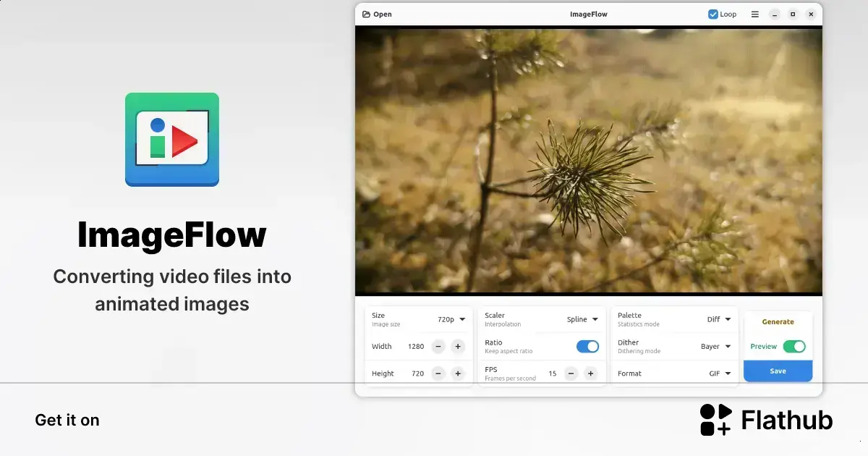Click the 'Statistics mode' label

(638, 324)
